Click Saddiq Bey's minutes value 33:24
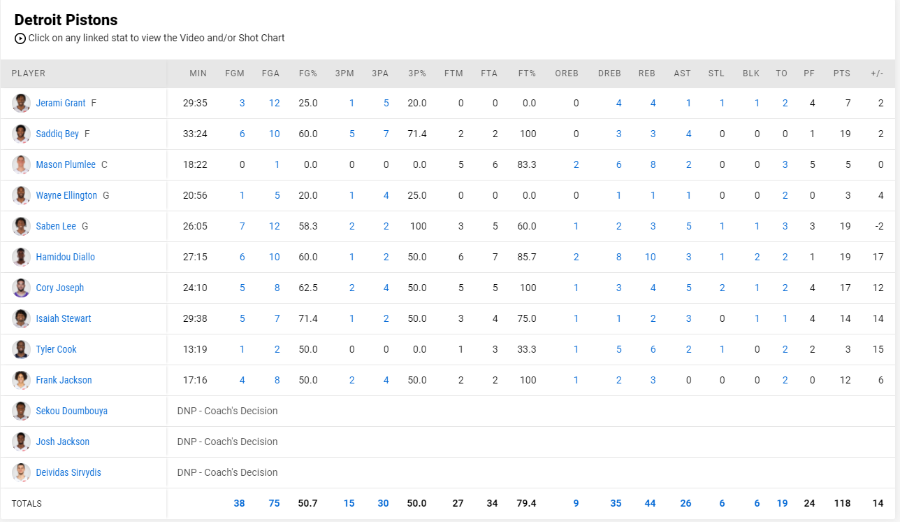 tap(195, 134)
